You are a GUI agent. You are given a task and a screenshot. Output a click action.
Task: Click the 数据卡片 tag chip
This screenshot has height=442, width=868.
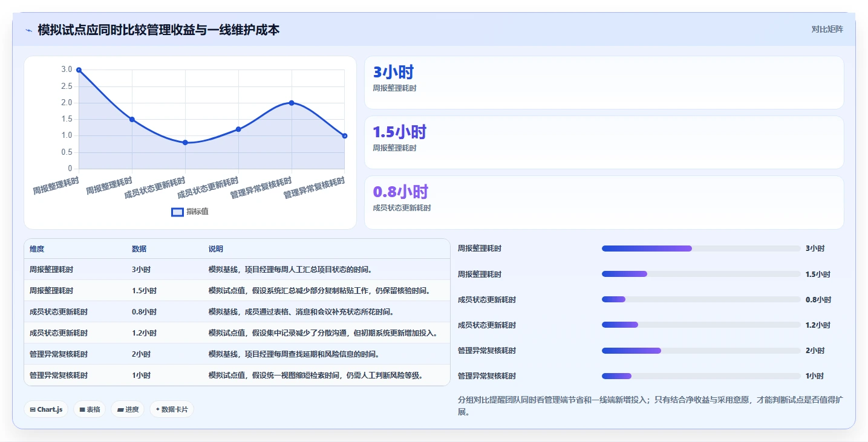172,409
